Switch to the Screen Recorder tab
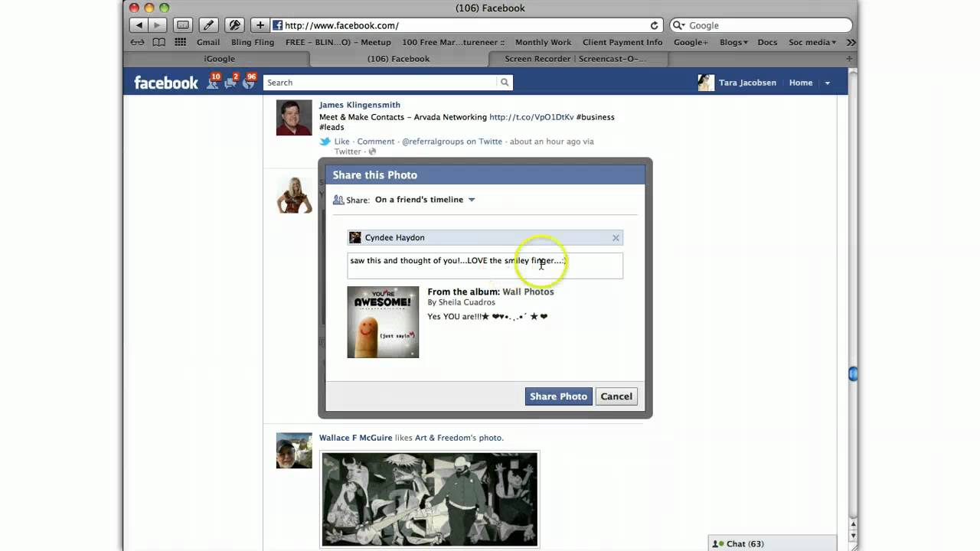The height and width of the screenshot is (551, 980). (575, 59)
